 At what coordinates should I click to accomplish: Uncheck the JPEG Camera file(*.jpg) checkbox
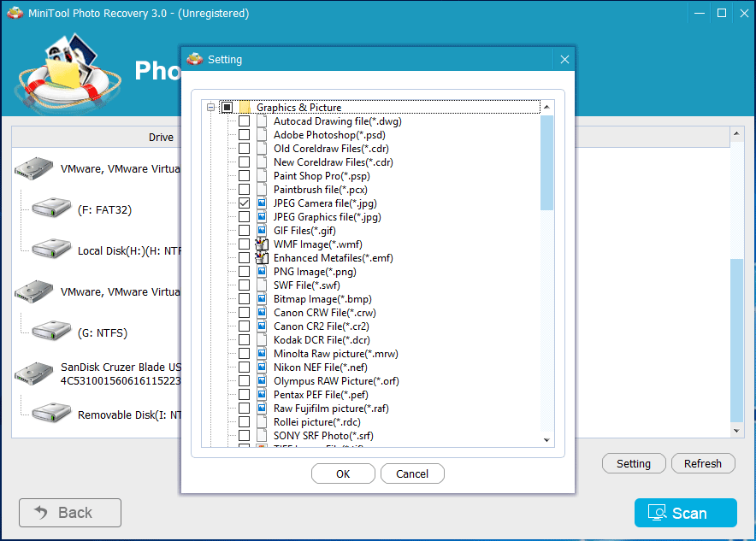click(245, 203)
